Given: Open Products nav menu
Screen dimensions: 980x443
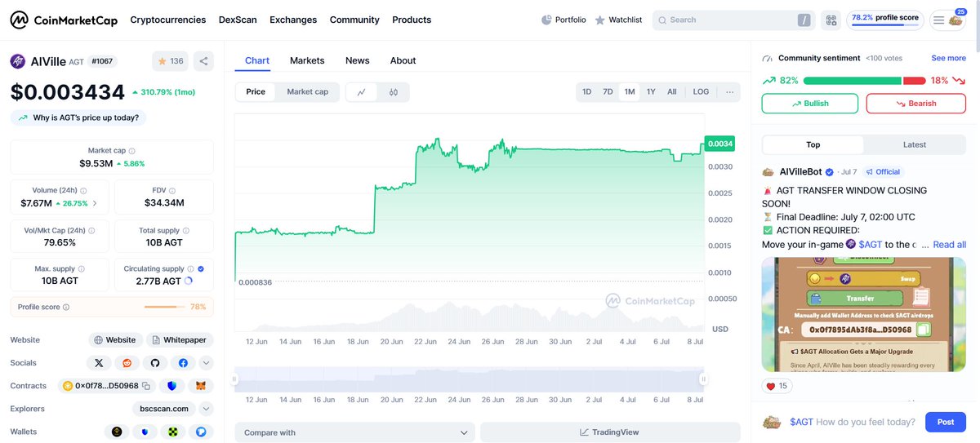Looking at the screenshot, I should [x=412, y=20].
